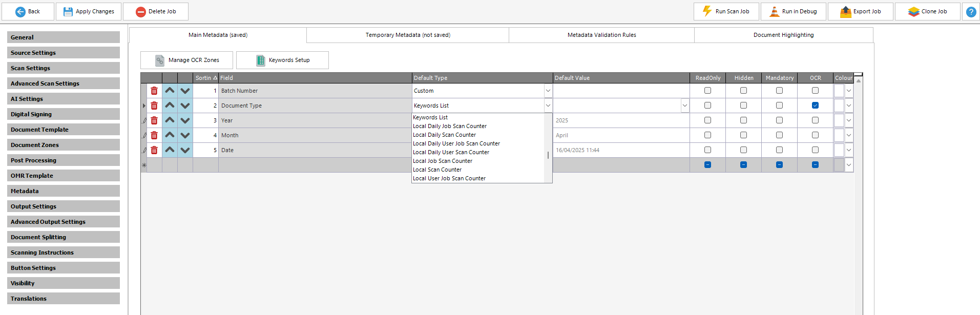Click the Keywords Setup button
Screen dimensions: 980x315
[x=282, y=60]
